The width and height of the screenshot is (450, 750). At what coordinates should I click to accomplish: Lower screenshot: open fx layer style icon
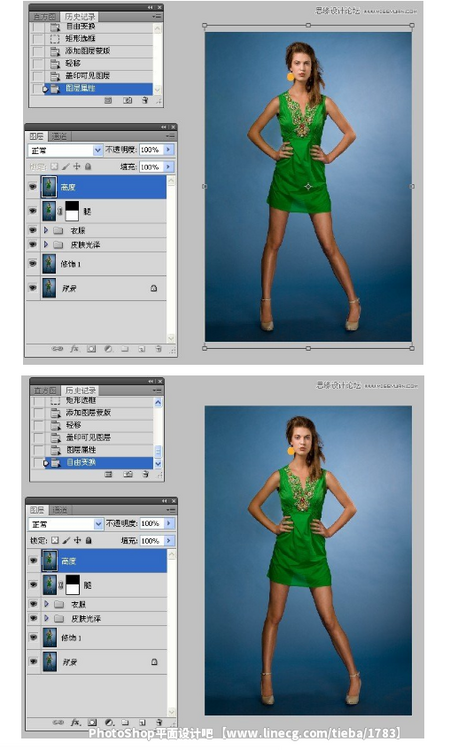point(76,722)
